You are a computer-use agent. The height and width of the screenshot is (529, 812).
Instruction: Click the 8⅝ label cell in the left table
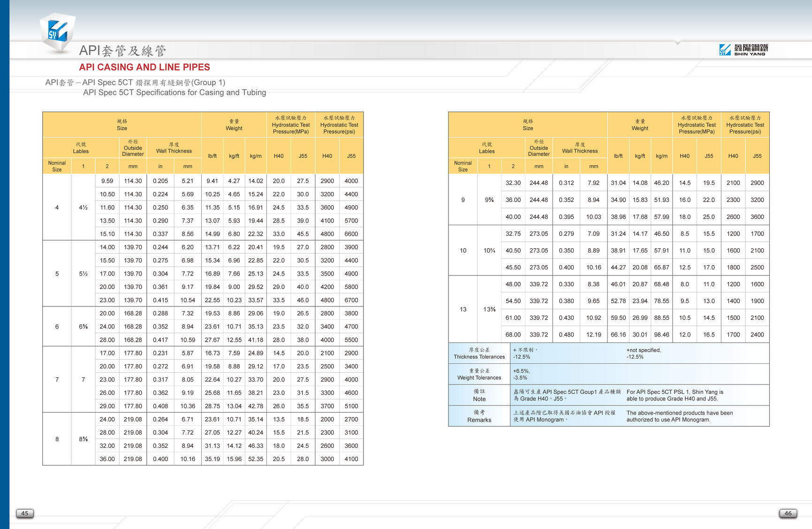pos(83,439)
